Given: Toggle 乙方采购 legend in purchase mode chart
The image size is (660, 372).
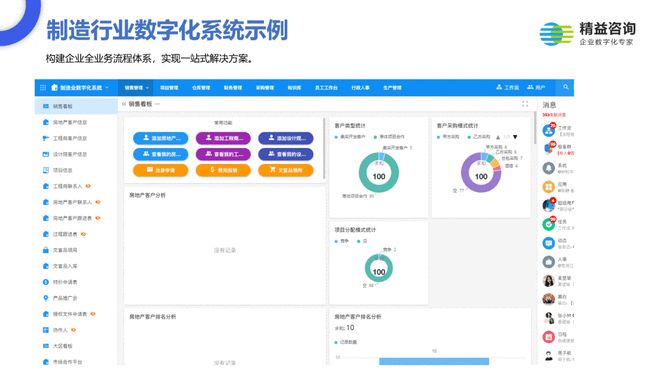Looking at the screenshot, I should click(479, 137).
